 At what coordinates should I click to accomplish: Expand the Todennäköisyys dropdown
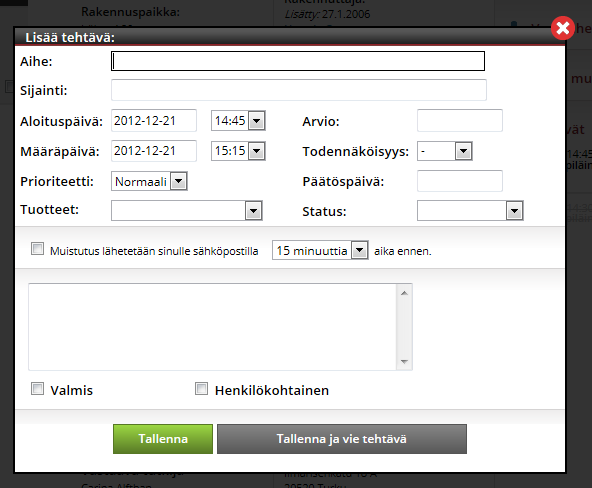point(445,151)
